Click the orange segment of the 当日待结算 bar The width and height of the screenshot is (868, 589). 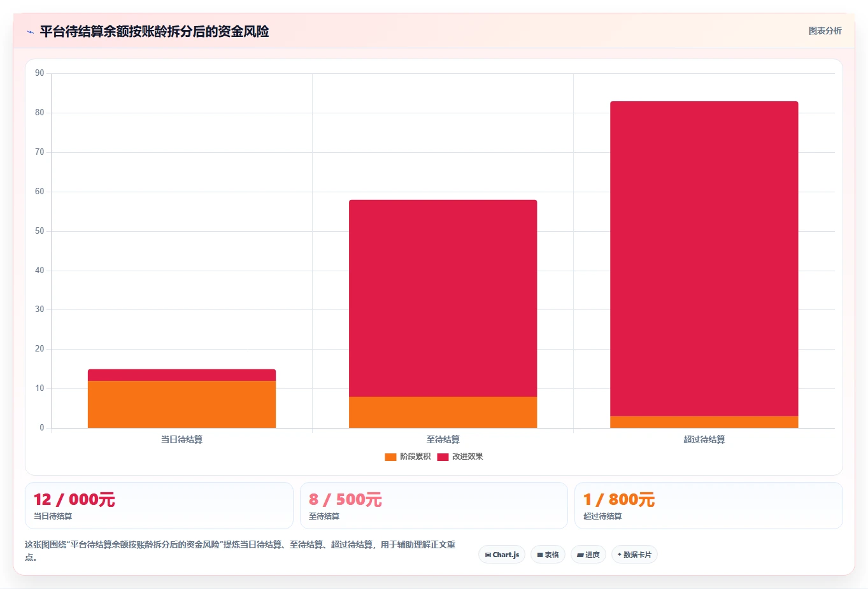[x=181, y=404]
